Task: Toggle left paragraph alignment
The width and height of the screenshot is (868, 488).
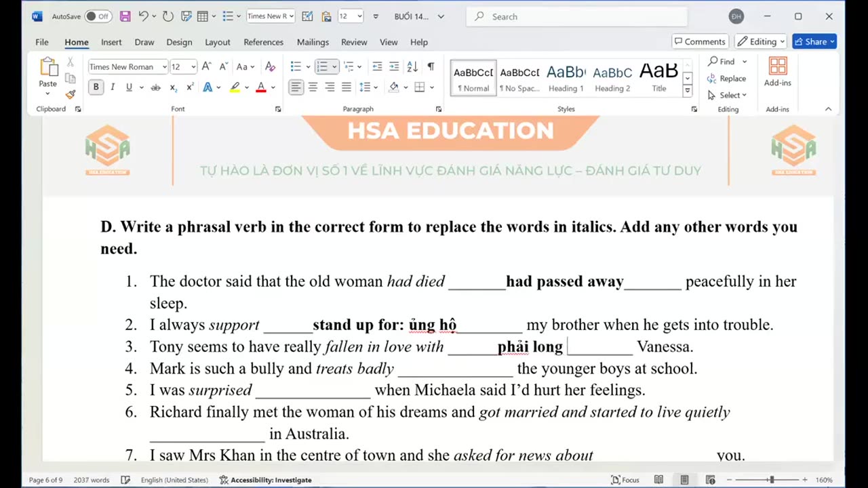Action: click(296, 87)
